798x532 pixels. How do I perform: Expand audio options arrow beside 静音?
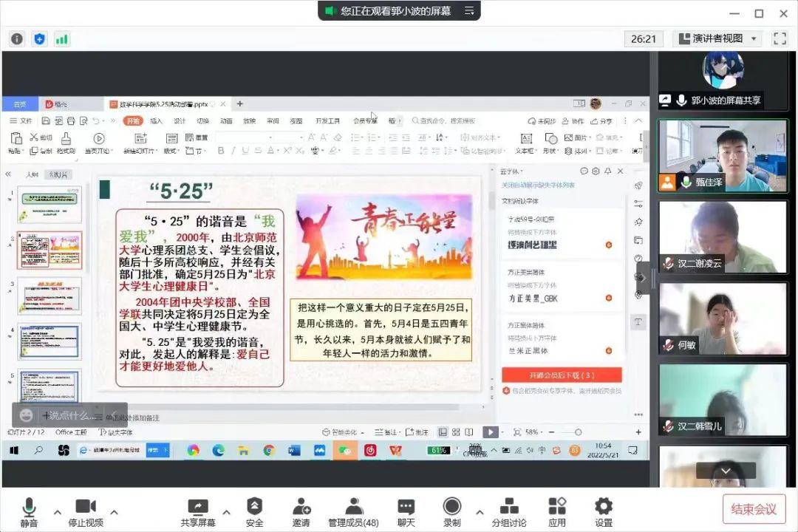point(57,511)
